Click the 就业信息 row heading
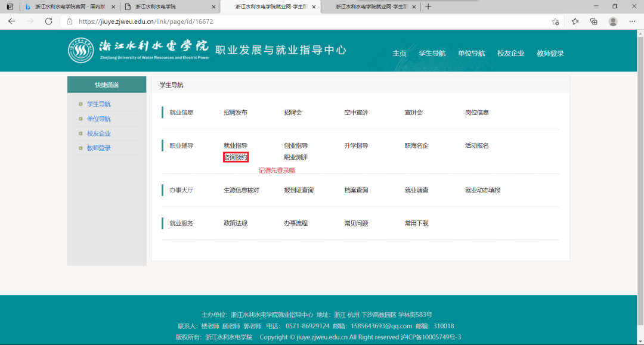644x345 pixels. point(181,113)
